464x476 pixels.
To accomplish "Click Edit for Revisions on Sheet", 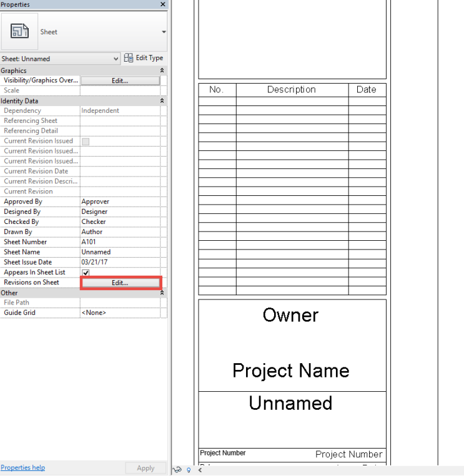I will pyautogui.click(x=120, y=283).
